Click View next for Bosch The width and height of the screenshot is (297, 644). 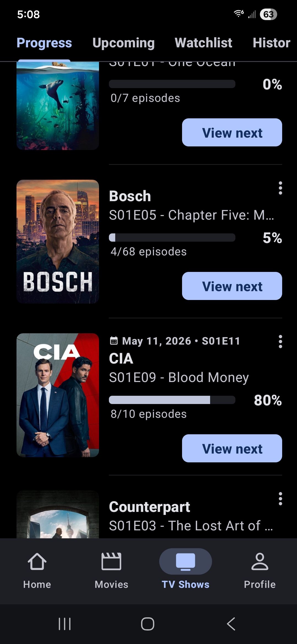pyautogui.click(x=232, y=286)
